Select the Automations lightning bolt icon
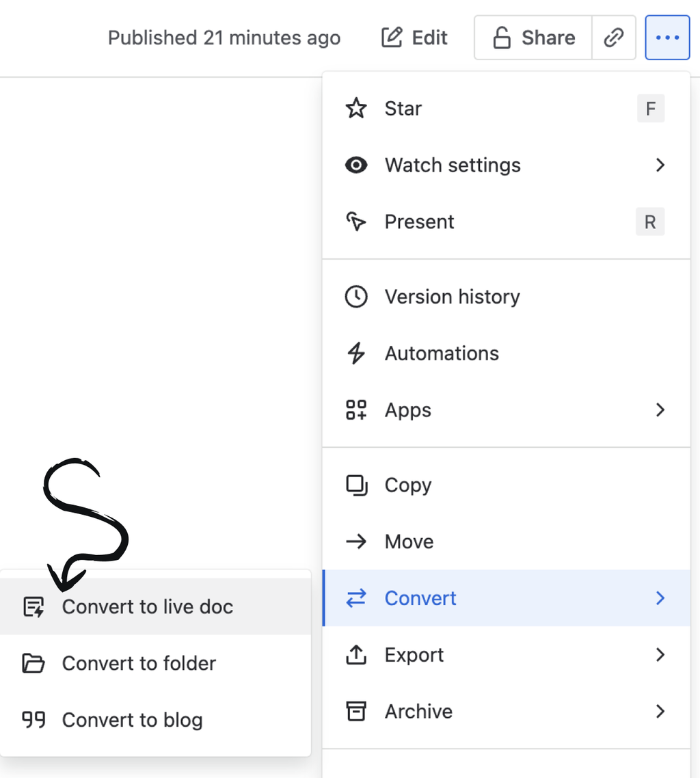Image resolution: width=700 pixels, height=778 pixels. [356, 353]
